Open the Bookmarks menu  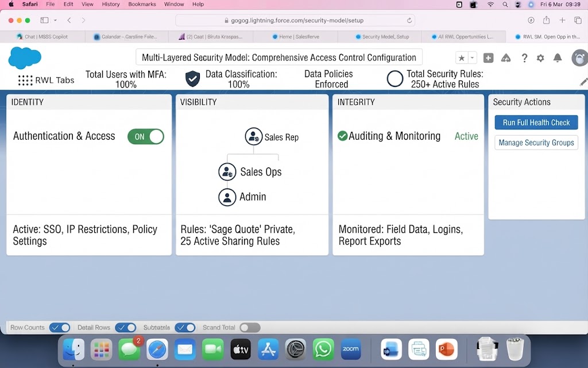click(x=142, y=4)
